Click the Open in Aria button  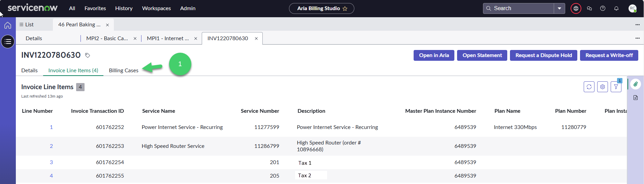click(x=434, y=55)
